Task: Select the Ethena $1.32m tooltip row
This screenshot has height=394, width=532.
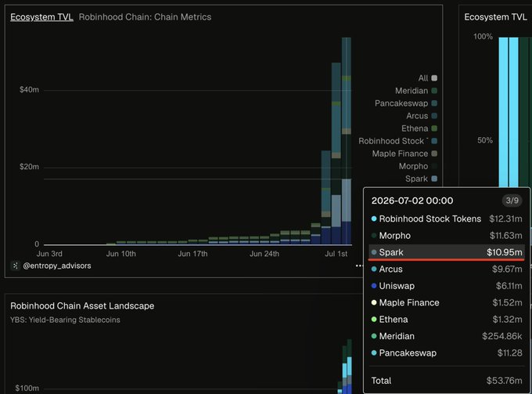Action: point(447,320)
